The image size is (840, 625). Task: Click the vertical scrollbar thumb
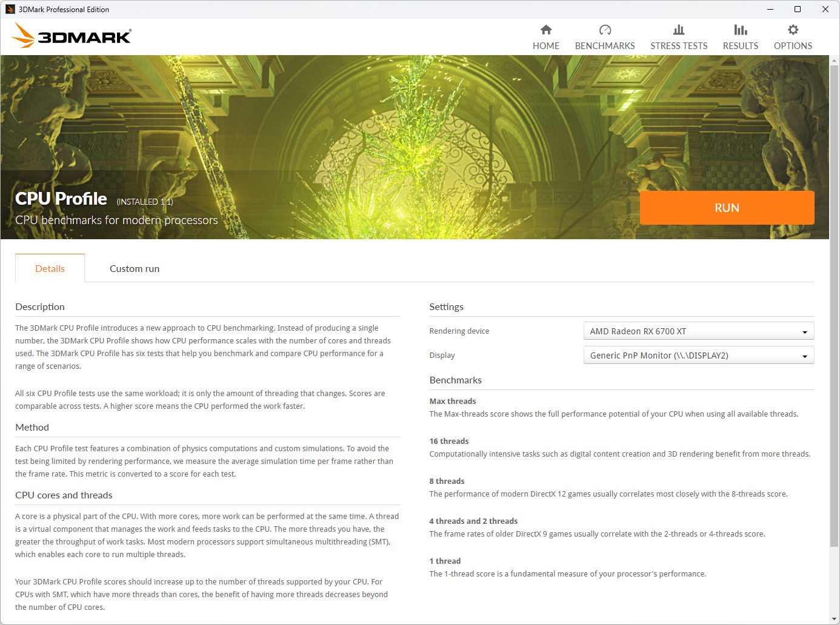point(835,303)
